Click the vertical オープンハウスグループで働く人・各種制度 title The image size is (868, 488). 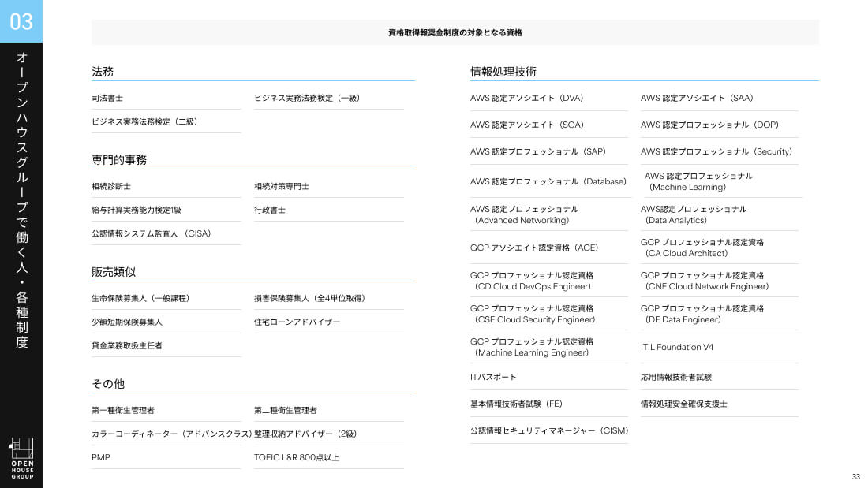pos(21,200)
